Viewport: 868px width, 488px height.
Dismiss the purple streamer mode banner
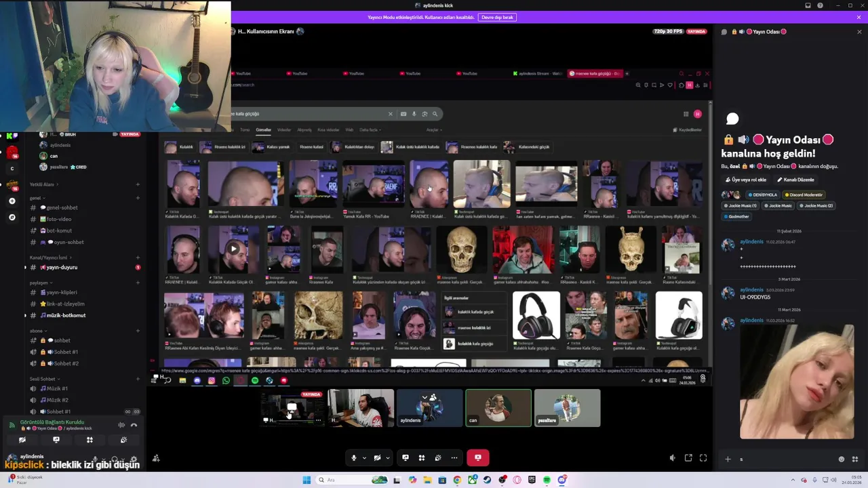(x=859, y=17)
